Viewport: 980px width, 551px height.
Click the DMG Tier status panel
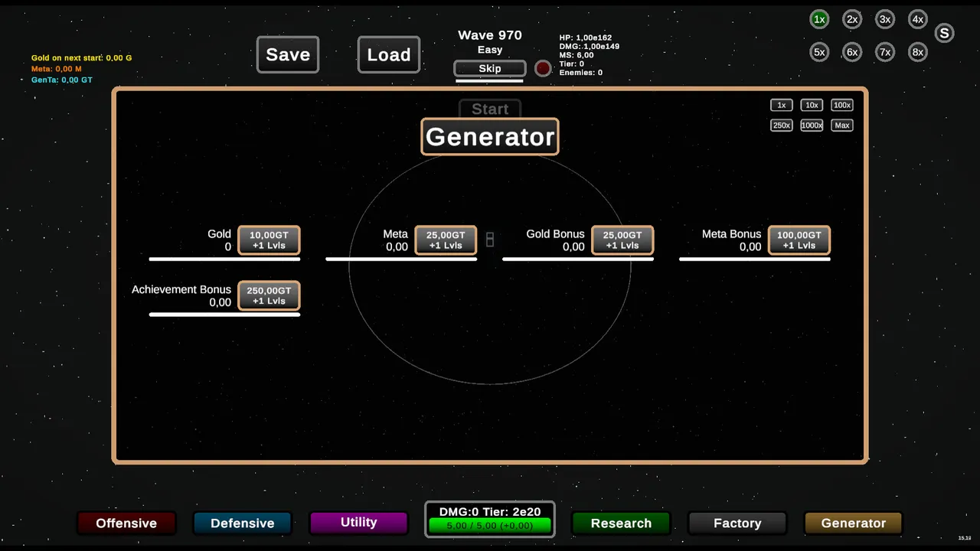point(490,519)
